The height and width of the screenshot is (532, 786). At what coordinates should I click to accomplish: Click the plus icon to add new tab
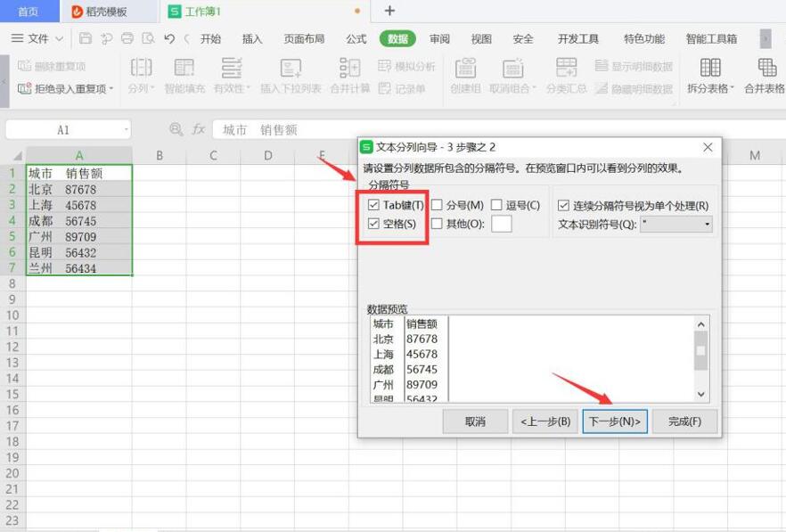pyautogui.click(x=389, y=11)
